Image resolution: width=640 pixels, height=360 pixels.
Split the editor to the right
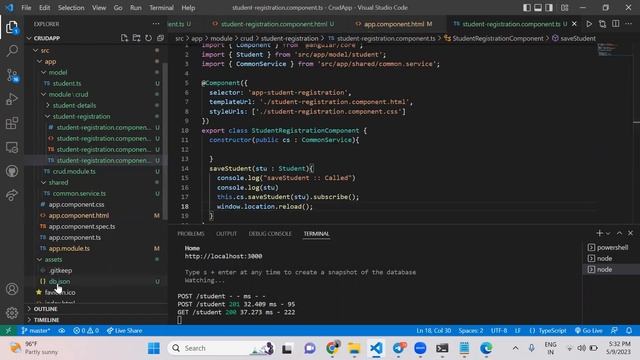(x=616, y=24)
